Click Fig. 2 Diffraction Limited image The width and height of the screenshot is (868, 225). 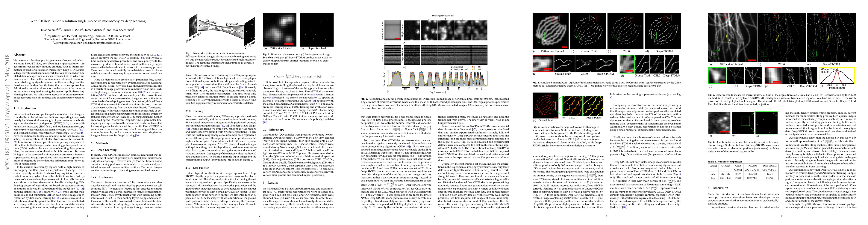click(279, 30)
